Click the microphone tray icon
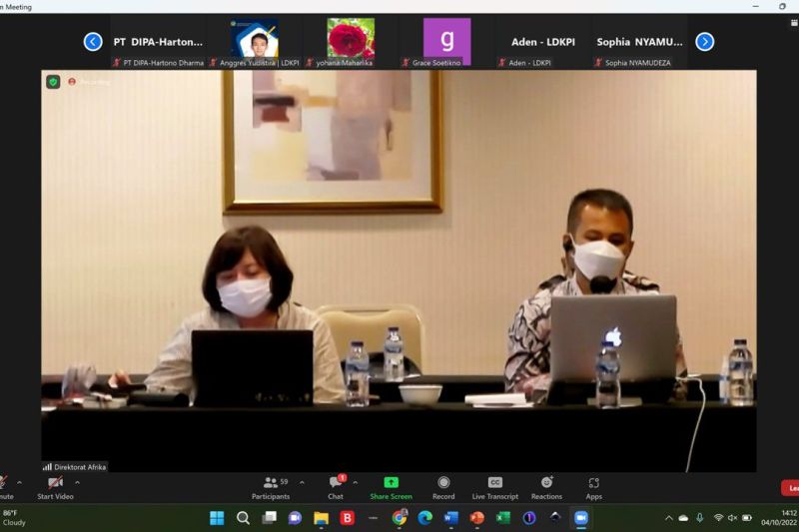Viewport: 799px width, 532px height. click(700, 518)
